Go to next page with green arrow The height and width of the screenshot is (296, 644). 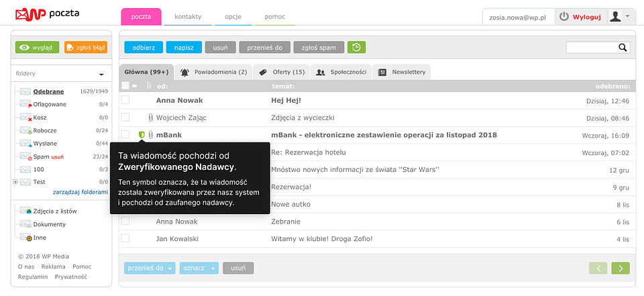(x=621, y=268)
